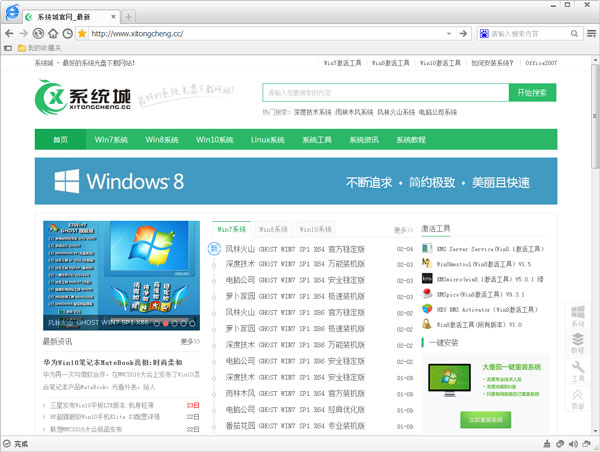Open the 首页 navigation item
Image resolution: width=600 pixels, height=452 pixels.
[60, 140]
